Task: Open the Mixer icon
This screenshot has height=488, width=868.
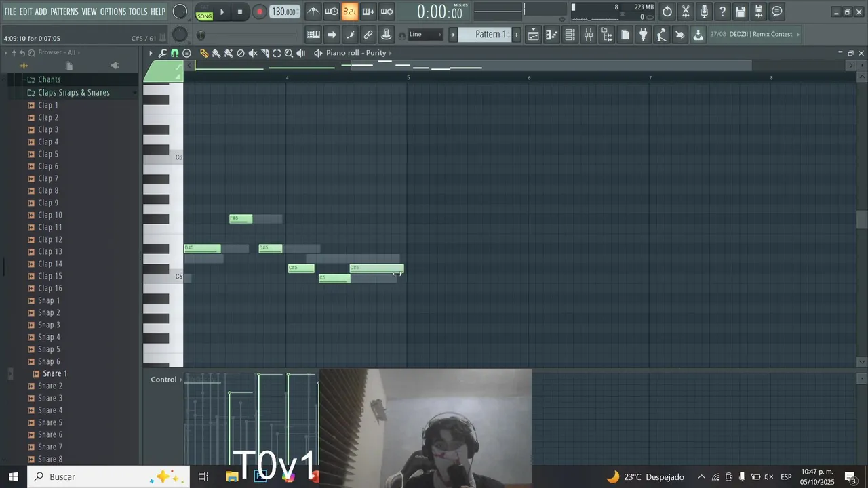Action: pos(589,35)
